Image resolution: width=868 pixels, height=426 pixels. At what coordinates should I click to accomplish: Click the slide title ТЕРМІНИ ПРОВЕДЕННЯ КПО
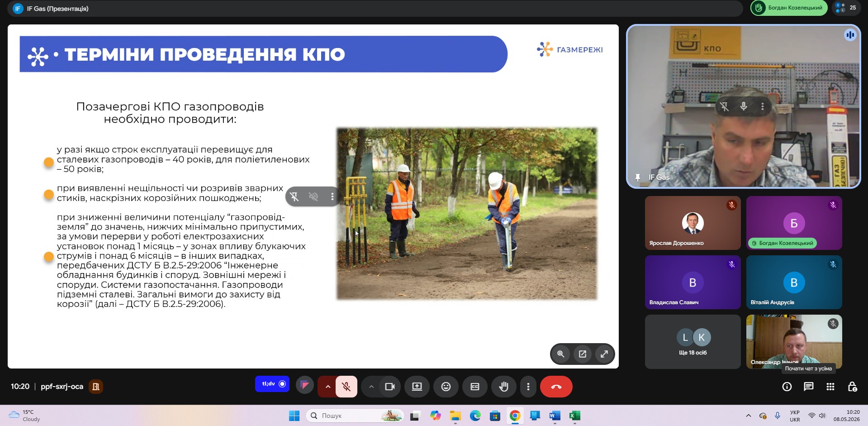tap(204, 54)
